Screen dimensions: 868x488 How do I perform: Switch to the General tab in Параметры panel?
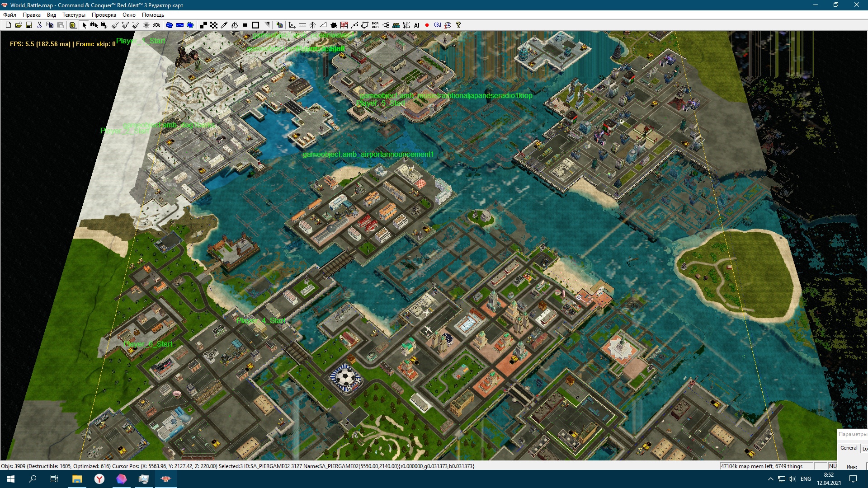coord(849,448)
